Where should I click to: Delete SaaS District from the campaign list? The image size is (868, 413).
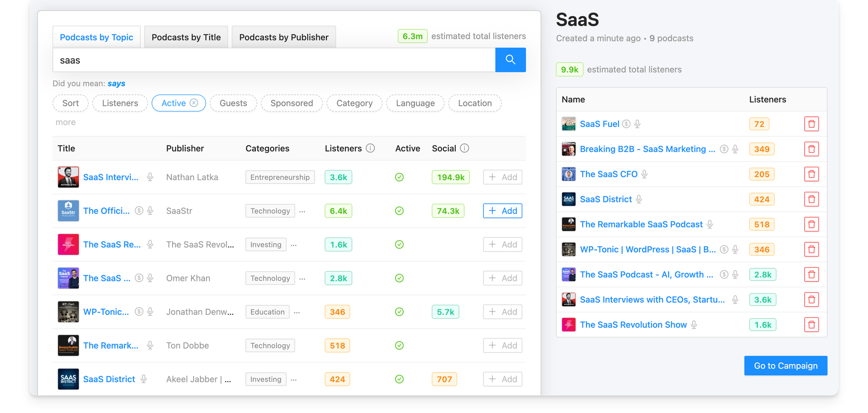[x=811, y=199]
